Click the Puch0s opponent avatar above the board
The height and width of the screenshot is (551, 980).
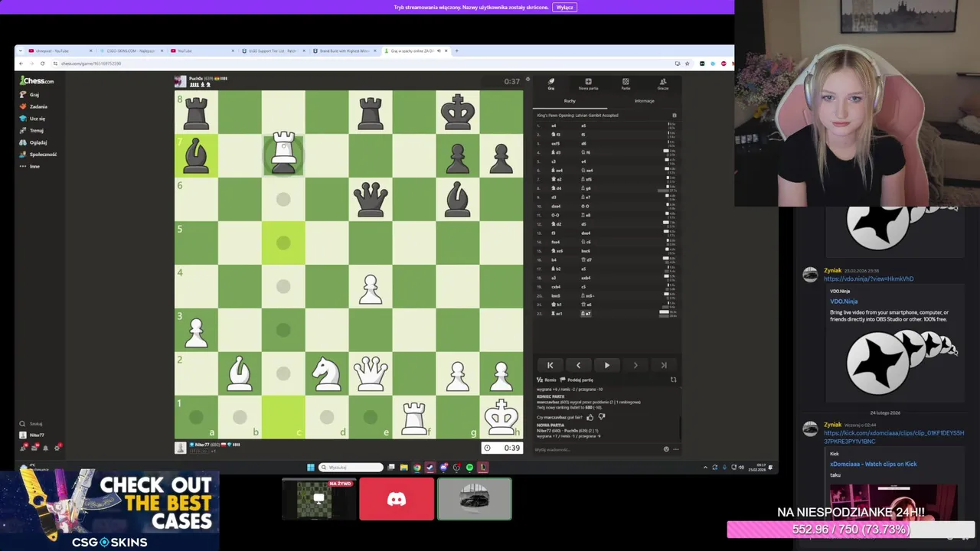click(180, 81)
